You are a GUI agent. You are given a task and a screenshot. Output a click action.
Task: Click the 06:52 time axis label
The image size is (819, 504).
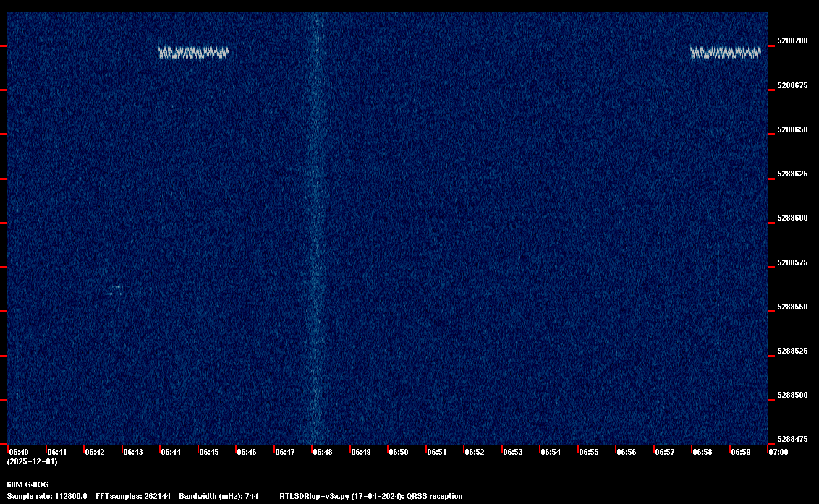(475, 452)
